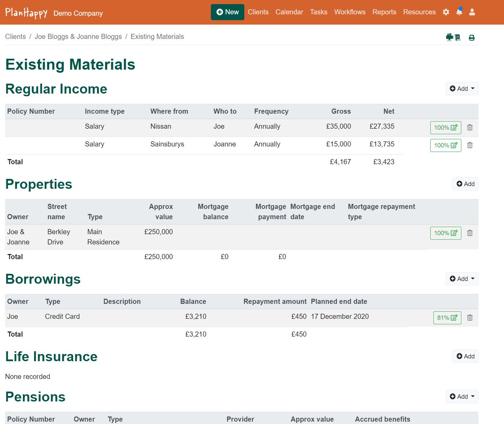This screenshot has width=504, height=424.
Task: Open the user profile icon
Action: pos(472,12)
